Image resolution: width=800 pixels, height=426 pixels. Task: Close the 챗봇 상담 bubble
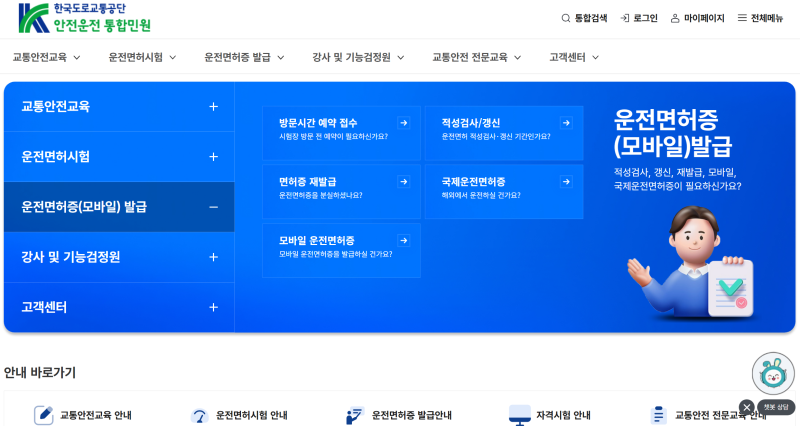coord(746,407)
